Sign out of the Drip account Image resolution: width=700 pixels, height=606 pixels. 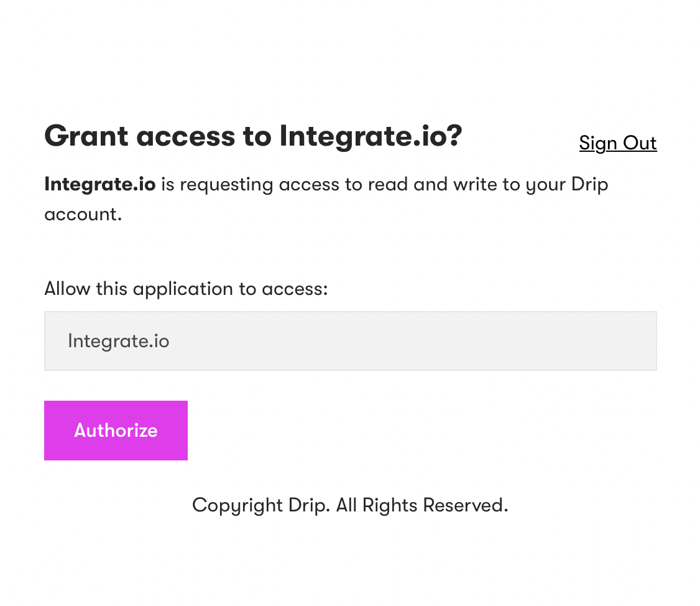click(x=618, y=144)
